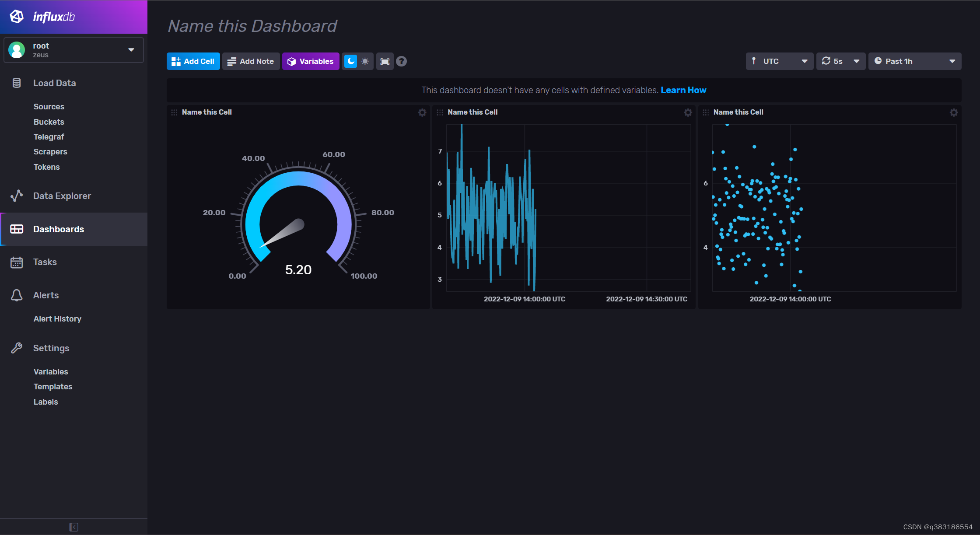Viewport: 980px width, 535px height.
Task: Click the help question mark icon
Action: 401,62
